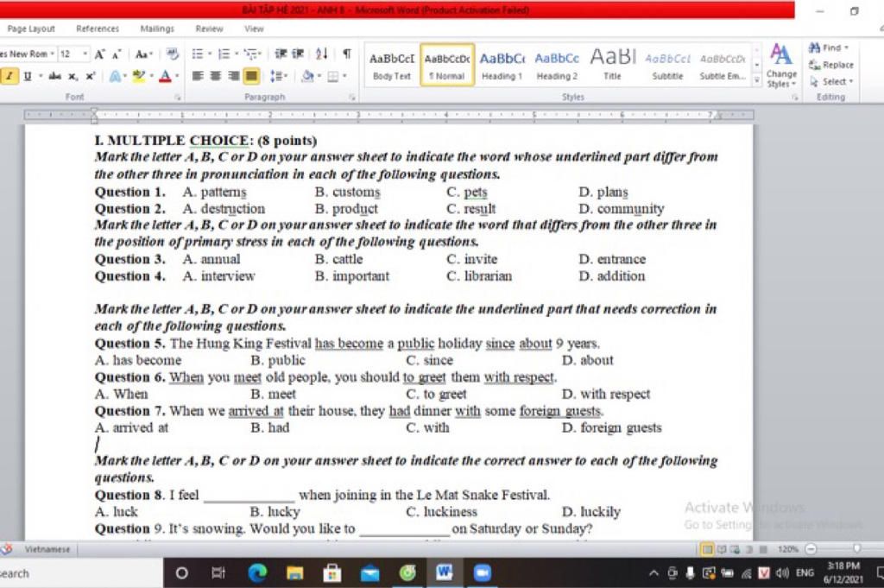The height and width of the screenshot is (588, 884).
Task: Toggle subscript formatting
Action: point(73,76)
